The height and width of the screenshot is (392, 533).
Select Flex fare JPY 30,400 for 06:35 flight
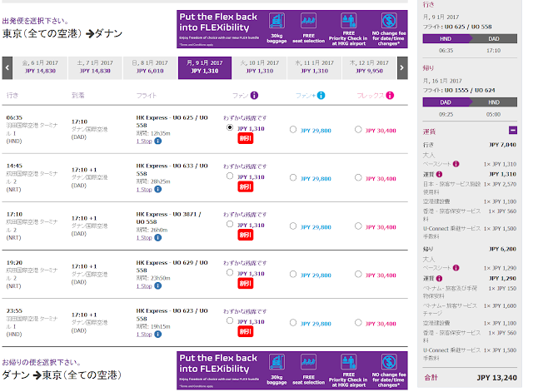pyautogui.click(x=358, y=130)
